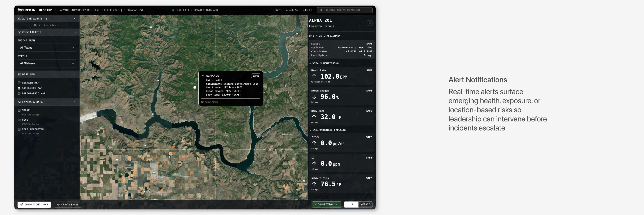644x215 pixels.
Task: Click the search crews members field
Action: pyautogui.click(x=345, y=10)
